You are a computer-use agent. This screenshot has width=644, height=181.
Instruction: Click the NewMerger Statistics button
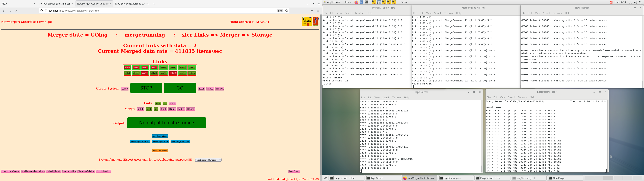point(140,141)
